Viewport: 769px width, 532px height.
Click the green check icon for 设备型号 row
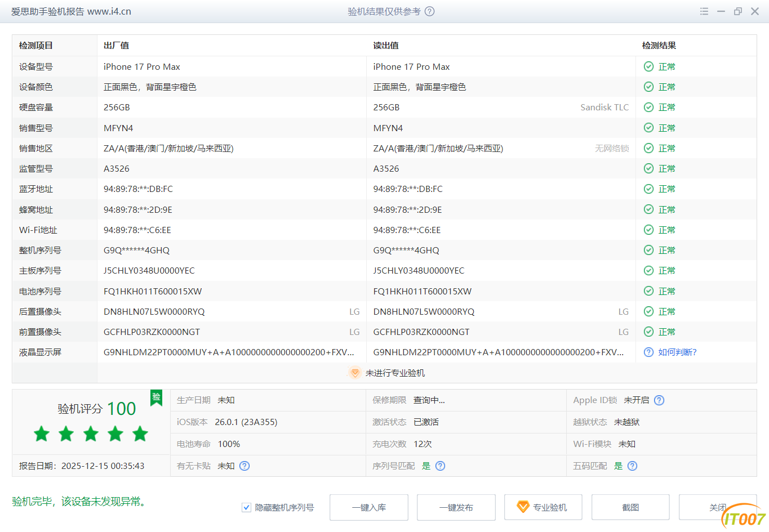pyautogui.click(x=649, y=66)
